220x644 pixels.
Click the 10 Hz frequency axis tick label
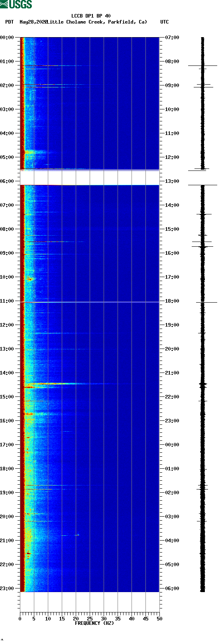[x=48, y=619]
